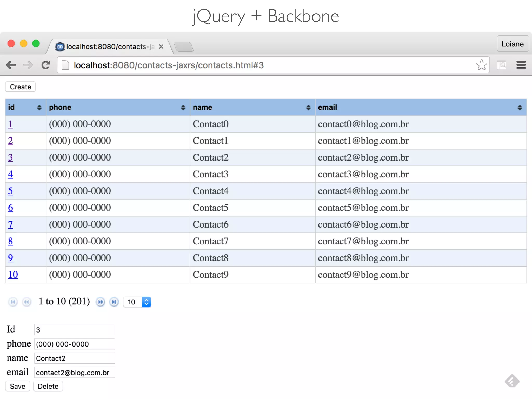The height and width of the screenshot is (399, 532).
Task: Sort table by id column arrows
Action: (x=39, y=108)
